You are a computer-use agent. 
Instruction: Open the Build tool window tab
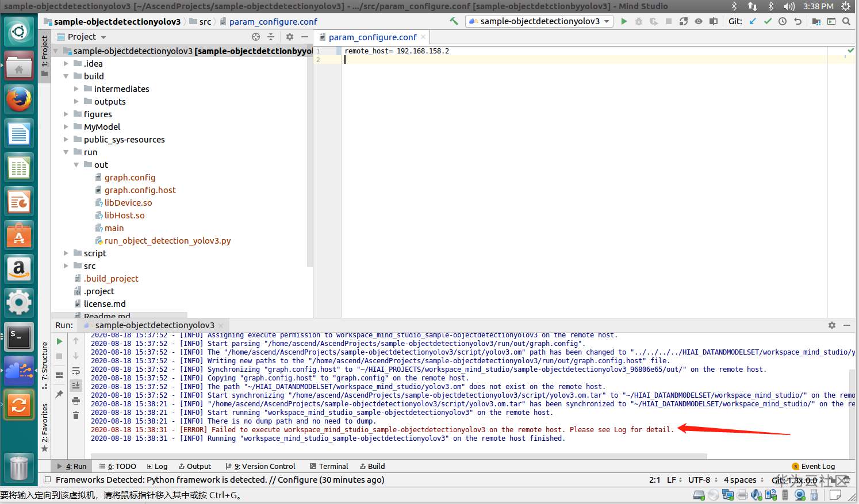pos(372,467)
